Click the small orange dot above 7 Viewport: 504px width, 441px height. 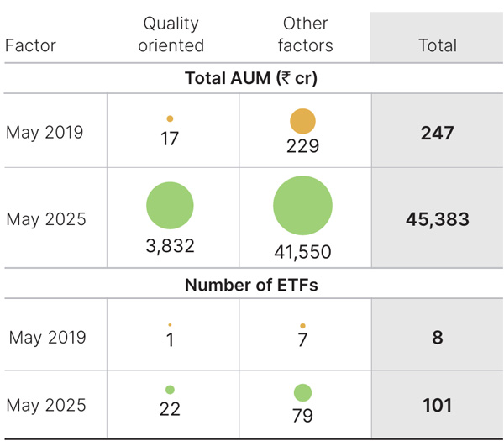tap(302, 325)
